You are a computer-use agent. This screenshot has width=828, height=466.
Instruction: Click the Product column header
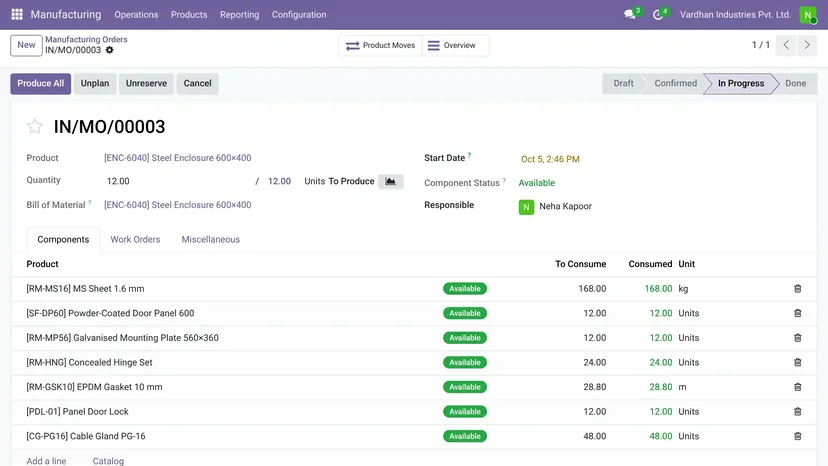tap(42, 264)
